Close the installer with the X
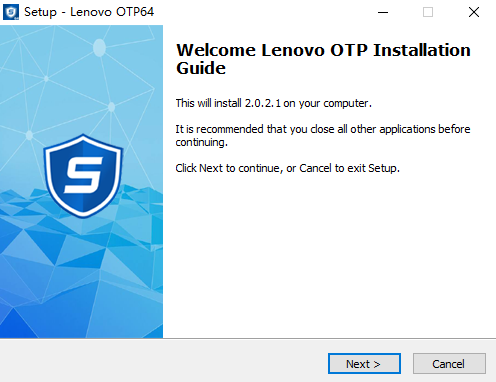This screenshot has width=496, height=382. 474,12
